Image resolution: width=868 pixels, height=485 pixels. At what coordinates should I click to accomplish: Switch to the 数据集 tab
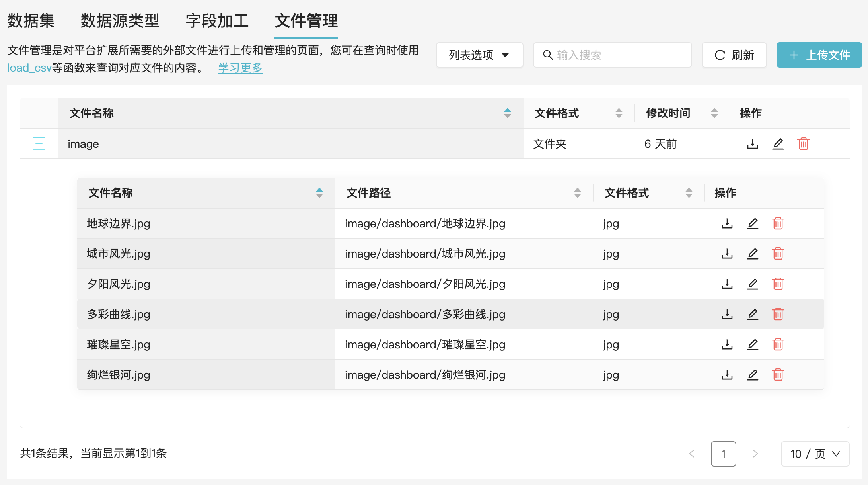tap(31, 21)
